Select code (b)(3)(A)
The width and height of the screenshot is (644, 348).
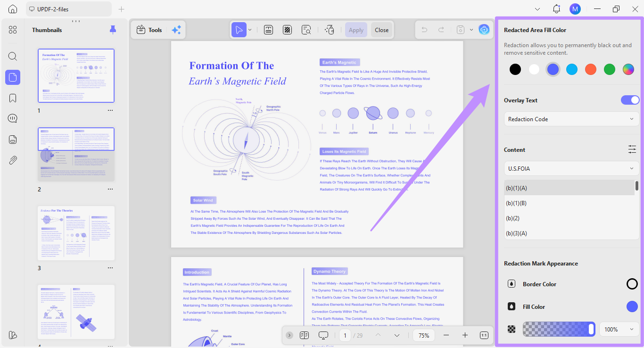point(569,233)
